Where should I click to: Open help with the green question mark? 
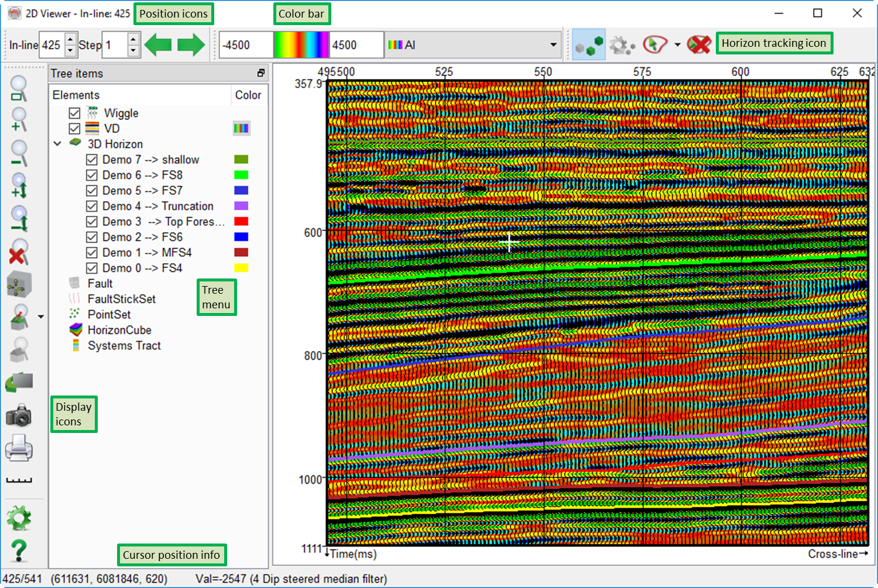click(x=19, y=551)
